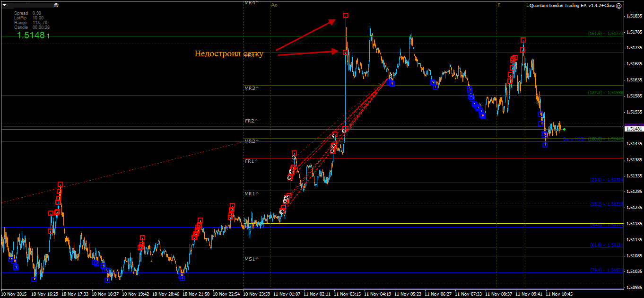Click the 10 Nov 2015 date on time axis

[13, 294]
